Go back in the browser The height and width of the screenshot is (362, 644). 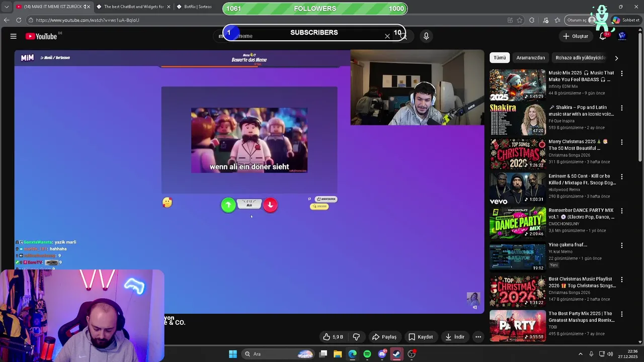[x=7, y=20]
